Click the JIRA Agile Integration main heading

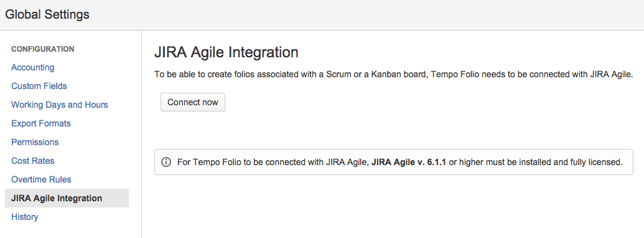coord(226,52)
